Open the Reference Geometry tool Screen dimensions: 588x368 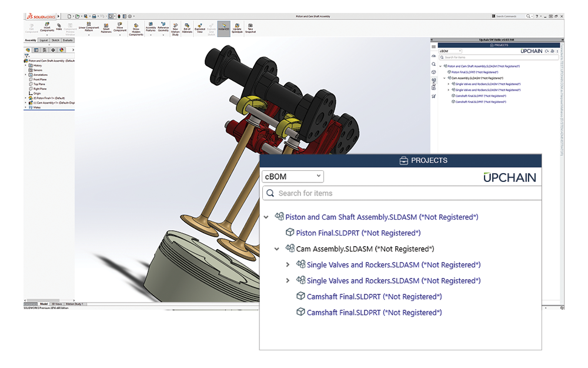click(163, 26)
